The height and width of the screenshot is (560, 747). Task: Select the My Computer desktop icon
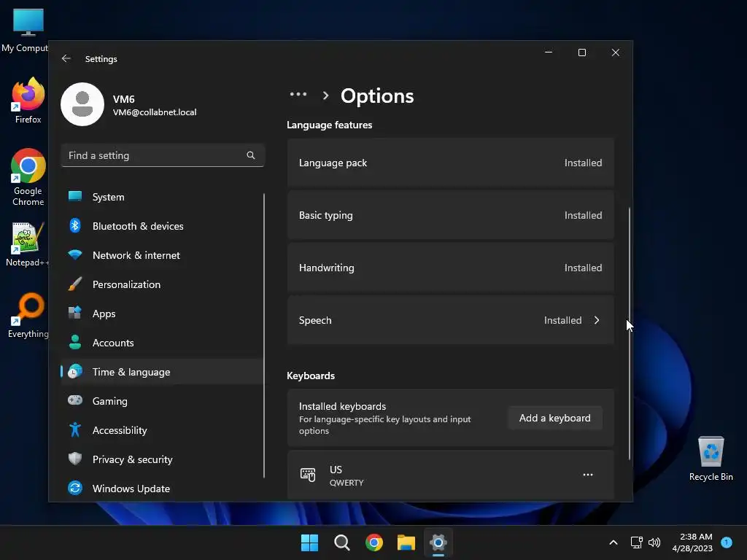point(26,31)
